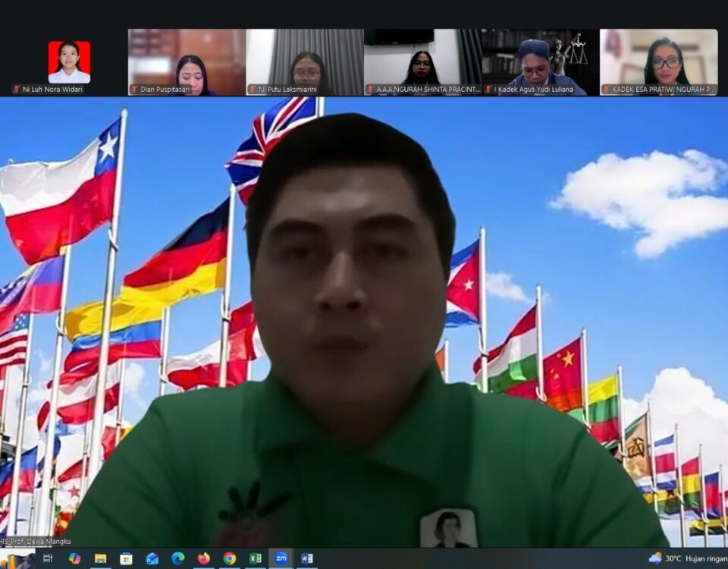
Task: Switch to Google Chrome in the taskbar
Action: (230, 558)
